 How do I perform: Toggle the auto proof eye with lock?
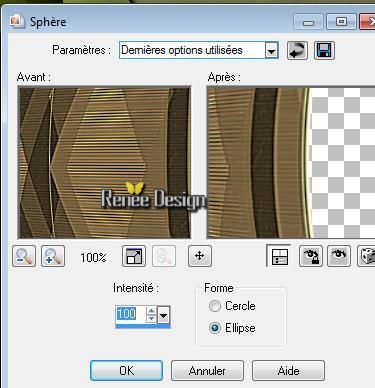(311, 256)
